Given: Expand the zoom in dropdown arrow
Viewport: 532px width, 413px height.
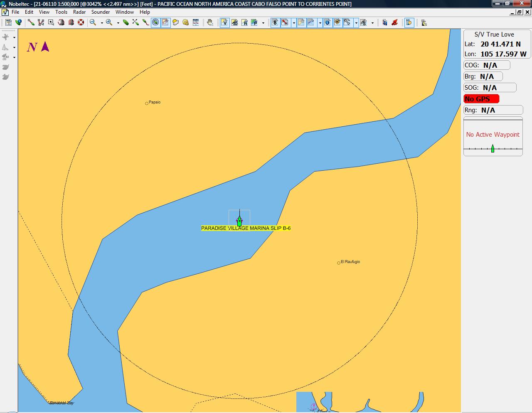Looking at the screenshot, I should (118, 23).
